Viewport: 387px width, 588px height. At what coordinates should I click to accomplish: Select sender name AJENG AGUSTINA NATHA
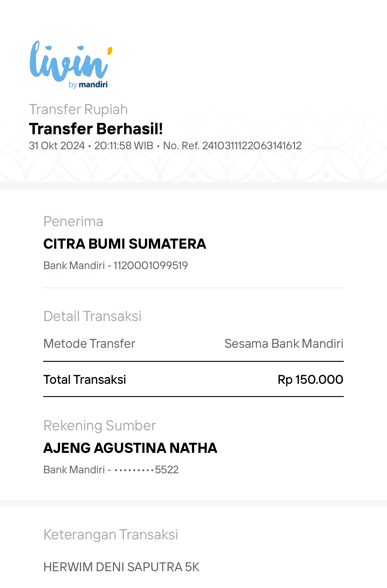(130, 448)
